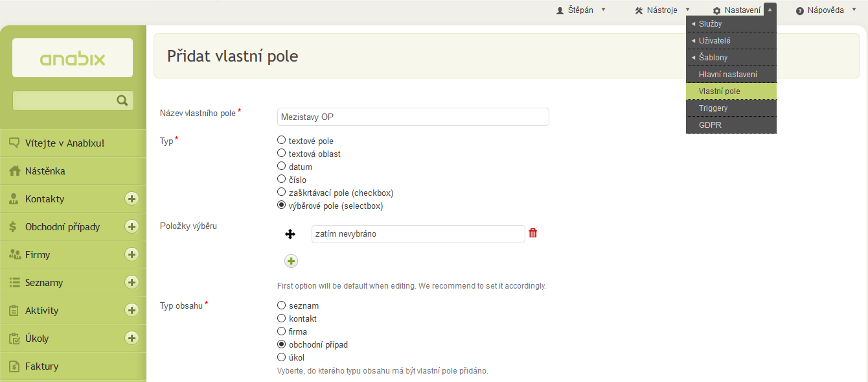Click the search magnifier icon in sidebar

click(x=122, y=101)
